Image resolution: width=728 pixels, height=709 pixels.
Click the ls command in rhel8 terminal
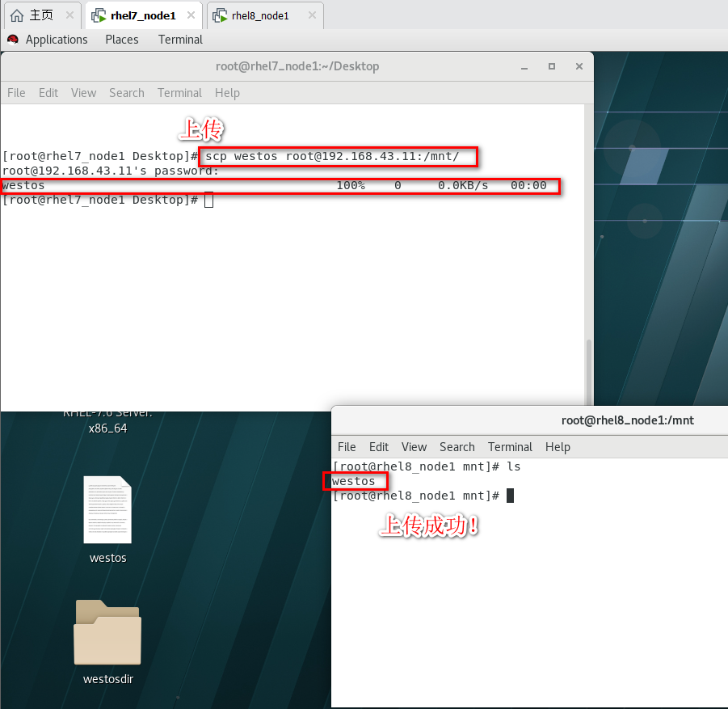pos(514,466)
